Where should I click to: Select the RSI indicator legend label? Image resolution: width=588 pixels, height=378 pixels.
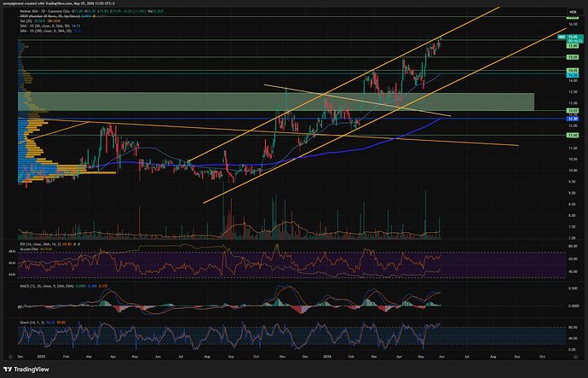point(41,244)
